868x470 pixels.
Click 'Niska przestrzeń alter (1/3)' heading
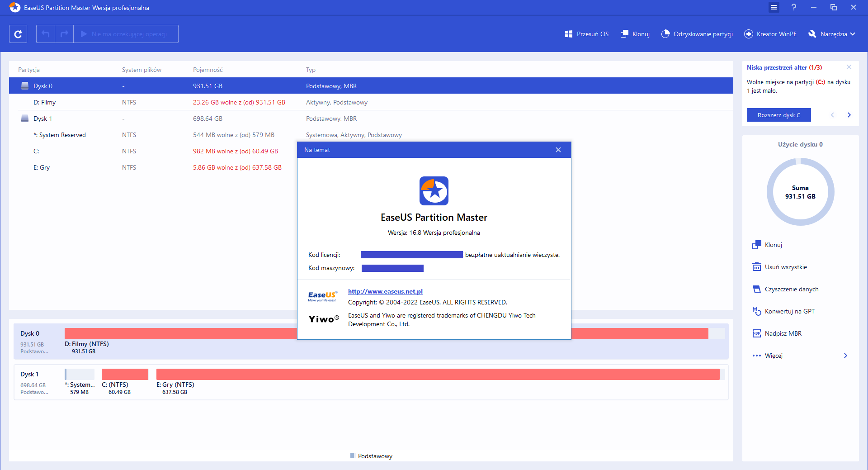[784, 67]
